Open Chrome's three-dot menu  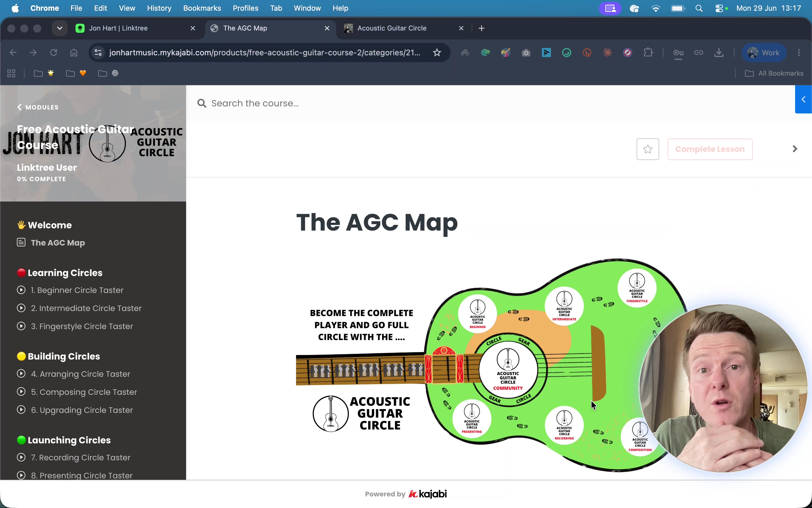[x=799, y=53]
